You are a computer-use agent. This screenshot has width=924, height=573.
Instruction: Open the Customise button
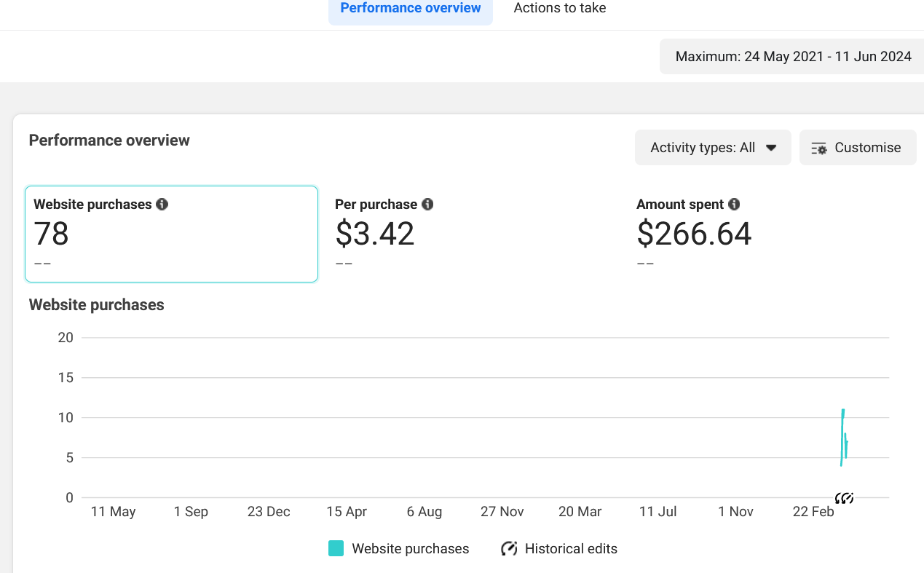(x=858, y=148)
